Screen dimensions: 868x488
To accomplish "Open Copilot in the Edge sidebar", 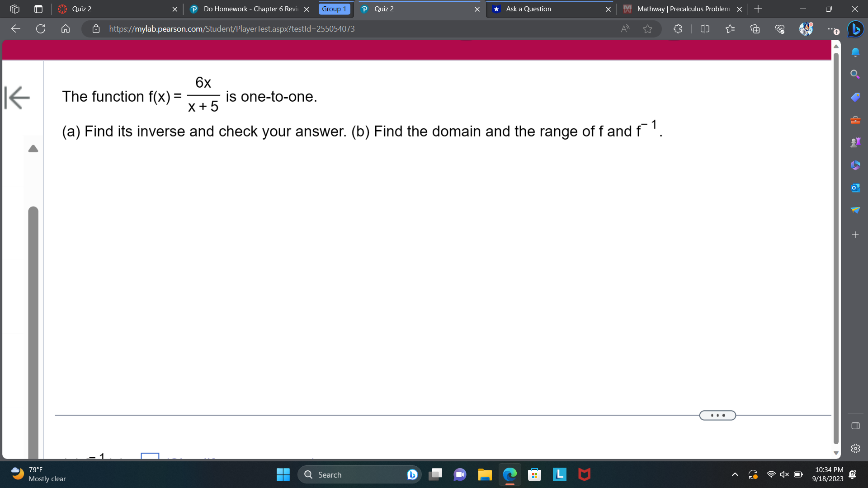I will [x=855, y=29].
